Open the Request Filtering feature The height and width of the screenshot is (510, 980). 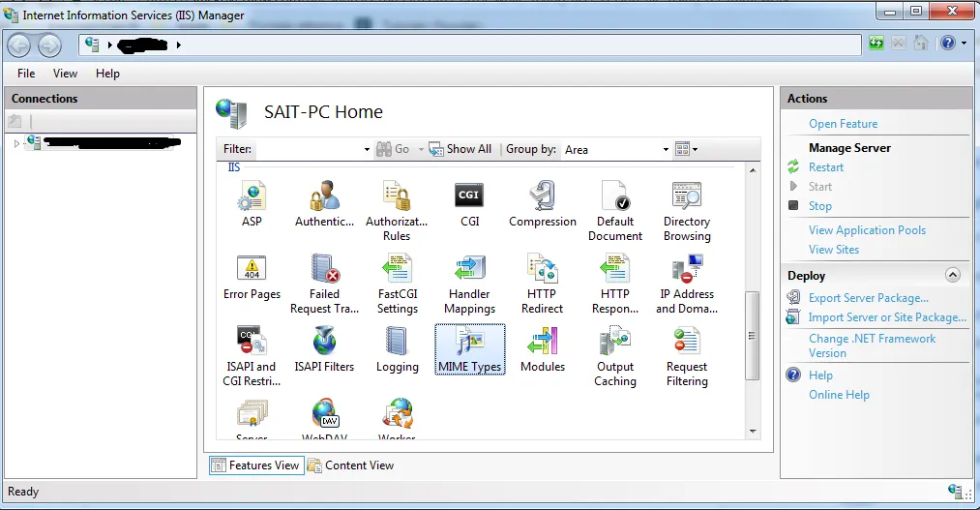pos(687,356)
